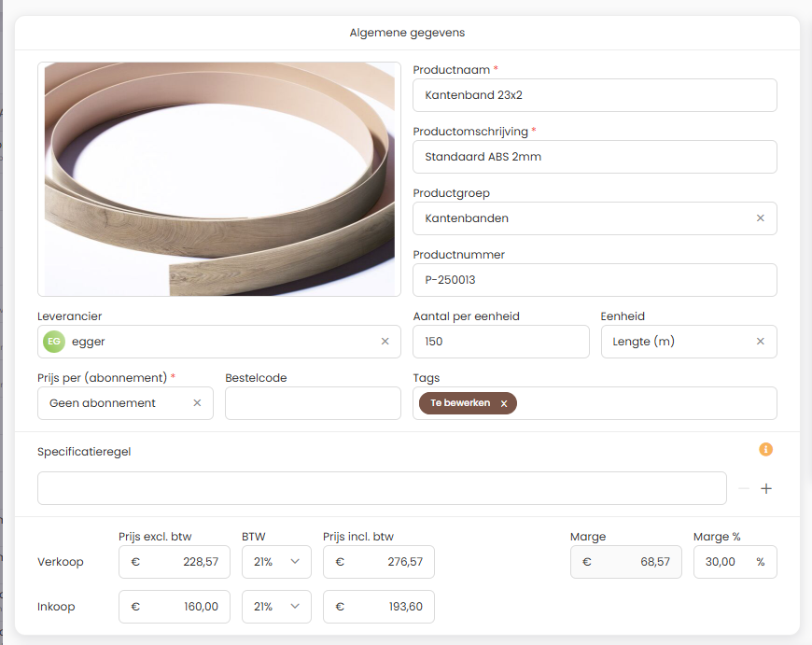Open the Verkoop BTW 21% dropdown
The width and height of the screenshot is (812, 645).
pyautogui.click(x=276, y=562)
